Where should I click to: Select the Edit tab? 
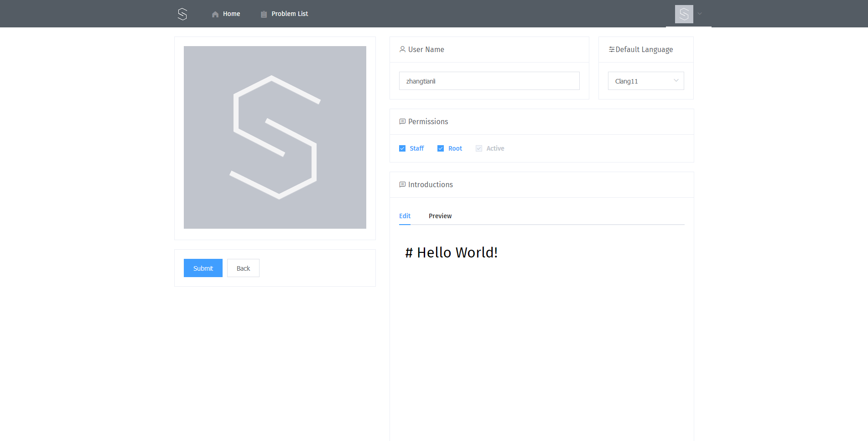pyautogui.click(x=405, y=216)
